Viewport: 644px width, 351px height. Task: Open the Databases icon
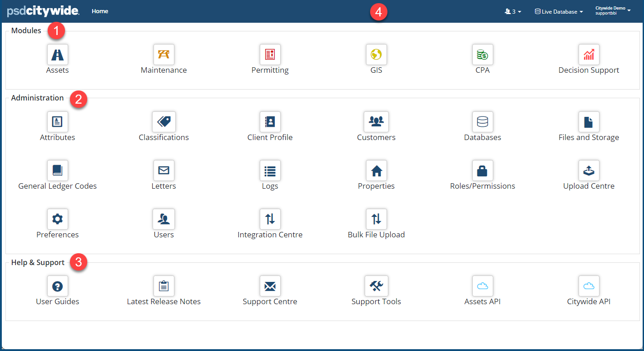(483, 121)
